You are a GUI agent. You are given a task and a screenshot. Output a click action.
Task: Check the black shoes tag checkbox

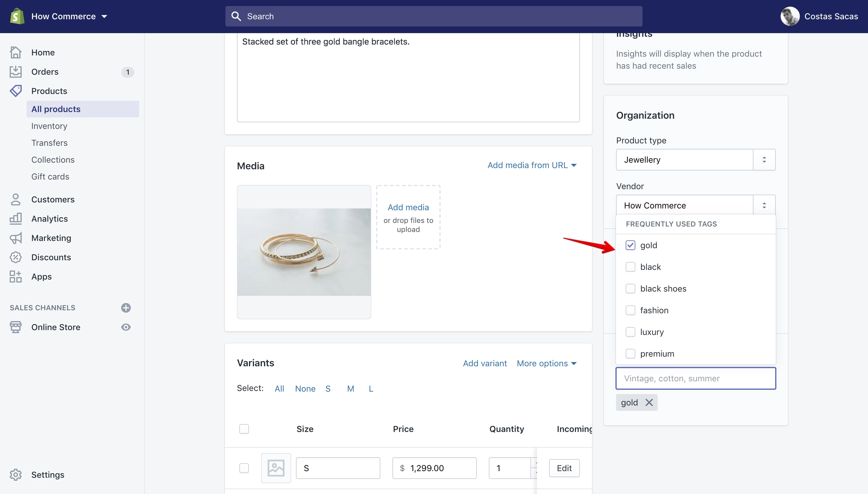631,288
